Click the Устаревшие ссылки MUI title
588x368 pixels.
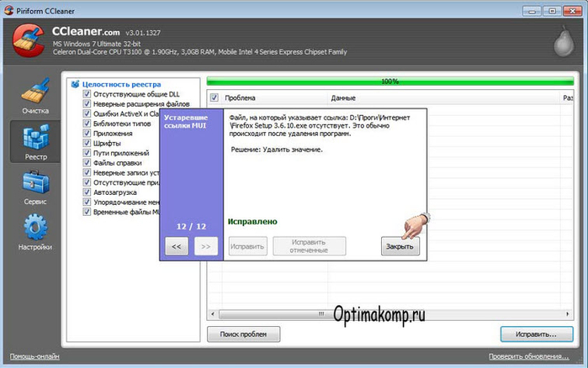coord(186,121)
